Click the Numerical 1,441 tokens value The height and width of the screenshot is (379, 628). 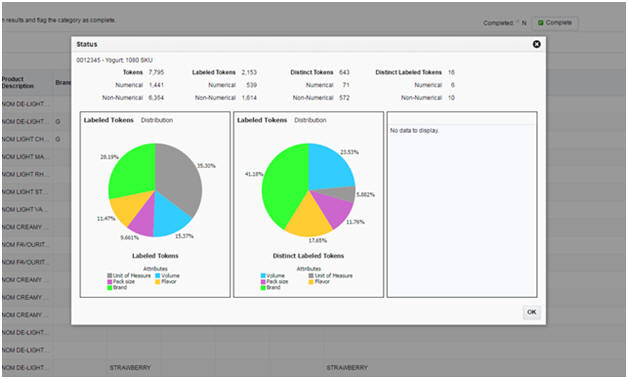(x=156, y=85)
